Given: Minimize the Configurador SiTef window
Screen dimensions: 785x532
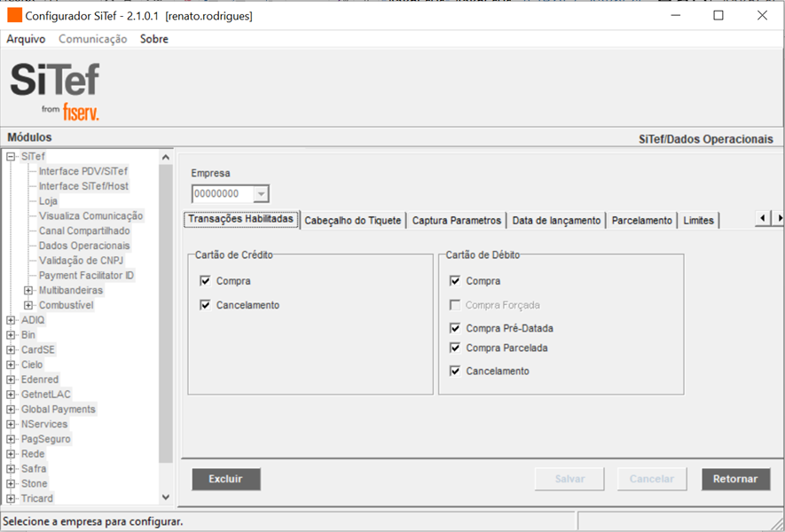Looking at the screenshot, I should pos(675,15).
